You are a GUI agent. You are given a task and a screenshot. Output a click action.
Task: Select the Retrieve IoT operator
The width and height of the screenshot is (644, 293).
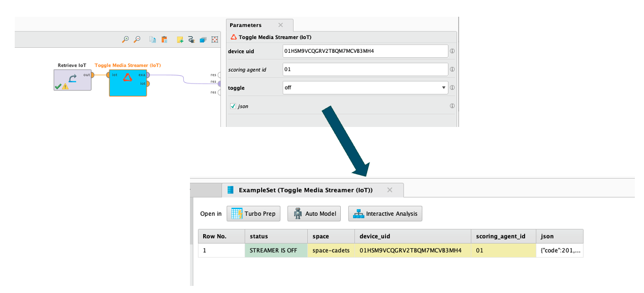[x=72, y=79]
